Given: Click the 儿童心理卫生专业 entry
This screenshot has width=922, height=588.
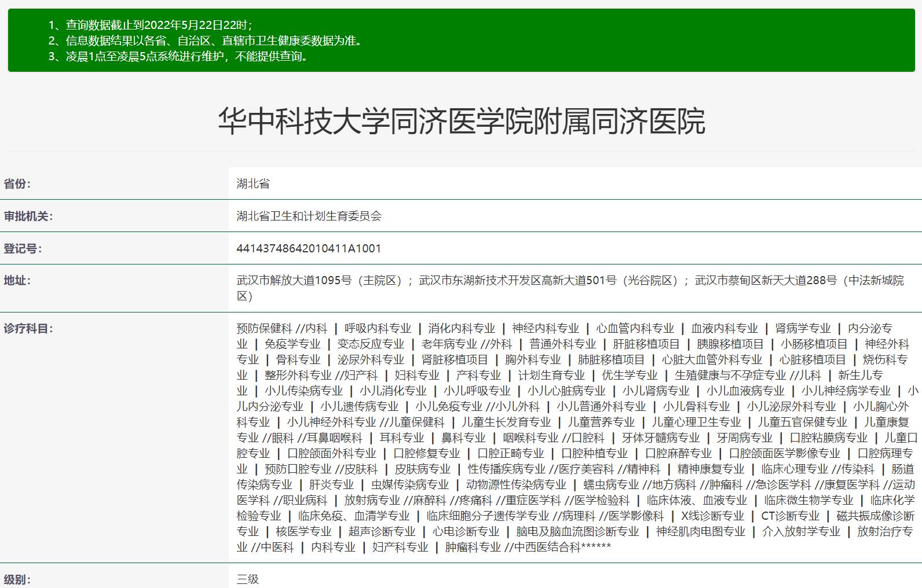Looking at the screenshot, I should tap(696, 422).
